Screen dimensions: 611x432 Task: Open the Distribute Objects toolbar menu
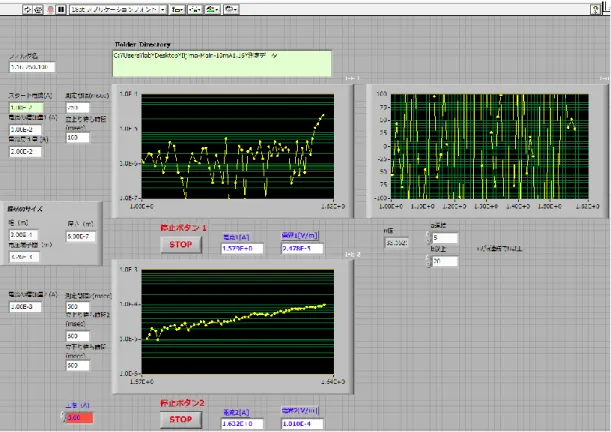click(194, 9)
